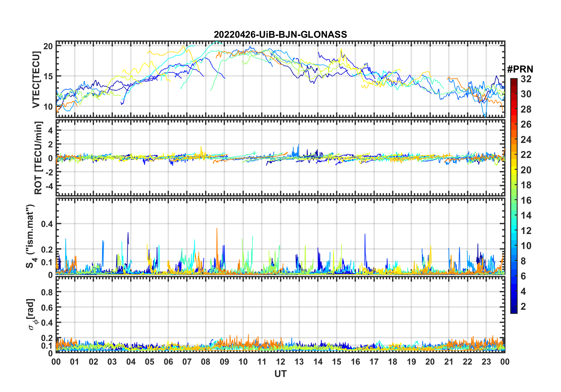Click the plot title 20220426-UiB-BJN-GLONASS
561x392 pixels.
(x=280, y=34)
